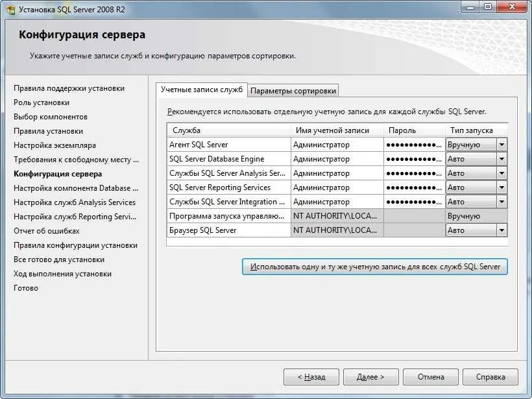Minimize the SQL Server setup window
The image size is (532, 399).
[470, 8]
